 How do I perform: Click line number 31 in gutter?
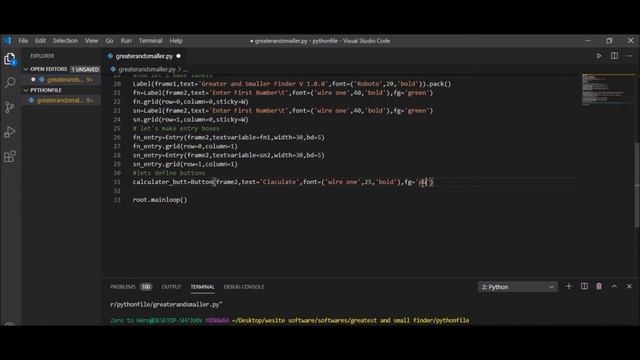(x=117, y=182)
